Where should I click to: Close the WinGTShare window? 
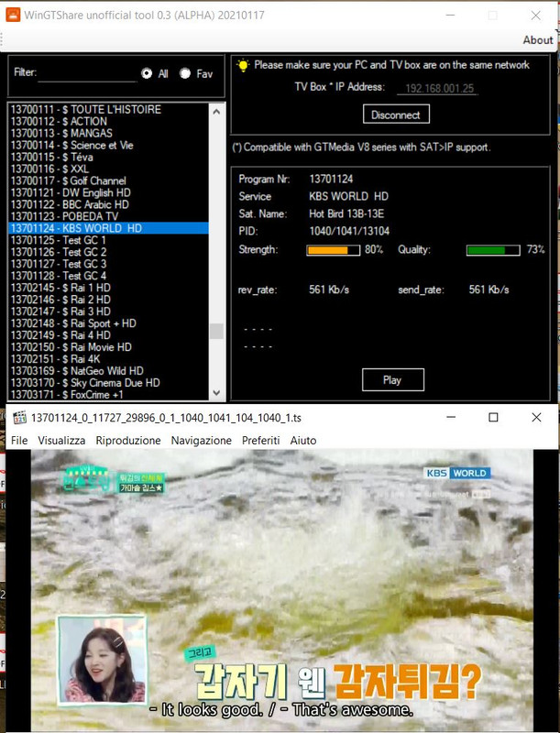[535, 16]
